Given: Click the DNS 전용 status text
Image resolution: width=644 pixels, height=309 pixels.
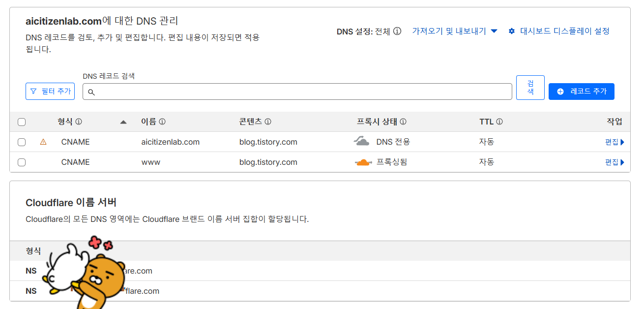Looking at the screenshot, I should [x=393, y=142].
